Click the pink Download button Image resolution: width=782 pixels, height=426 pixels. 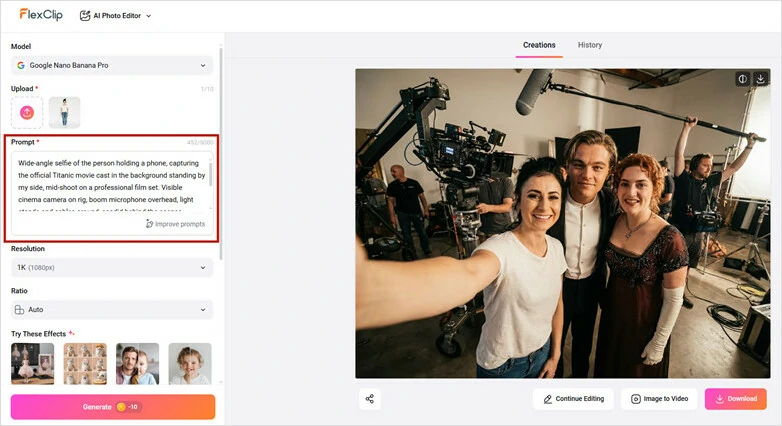tap(736, 399)
